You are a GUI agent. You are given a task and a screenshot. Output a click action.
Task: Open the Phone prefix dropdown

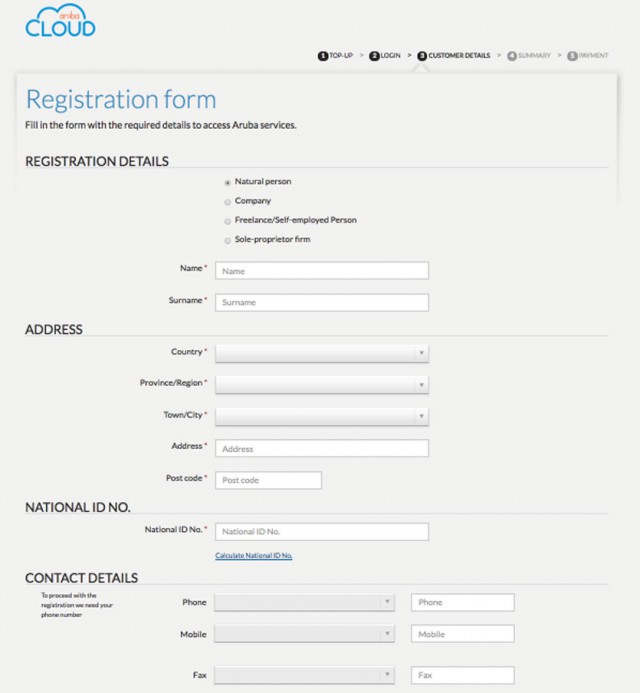point(304,602)
